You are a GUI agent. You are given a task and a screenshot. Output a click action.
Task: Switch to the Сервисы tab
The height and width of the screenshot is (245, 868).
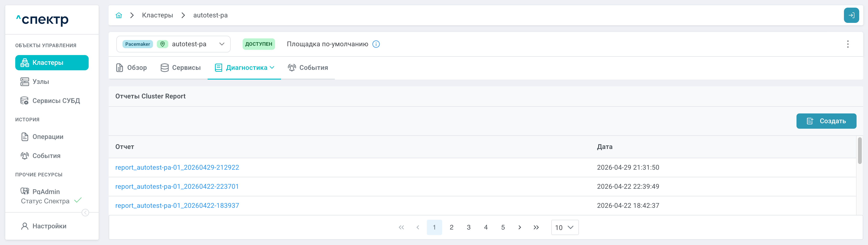point(181,68)
